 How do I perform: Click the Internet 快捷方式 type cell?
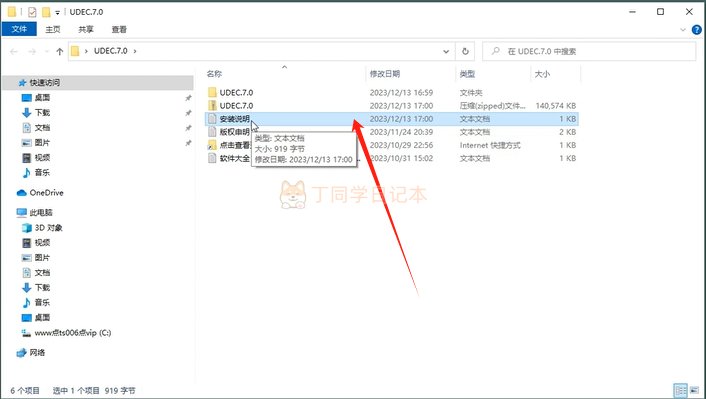(x=490, y=145)
